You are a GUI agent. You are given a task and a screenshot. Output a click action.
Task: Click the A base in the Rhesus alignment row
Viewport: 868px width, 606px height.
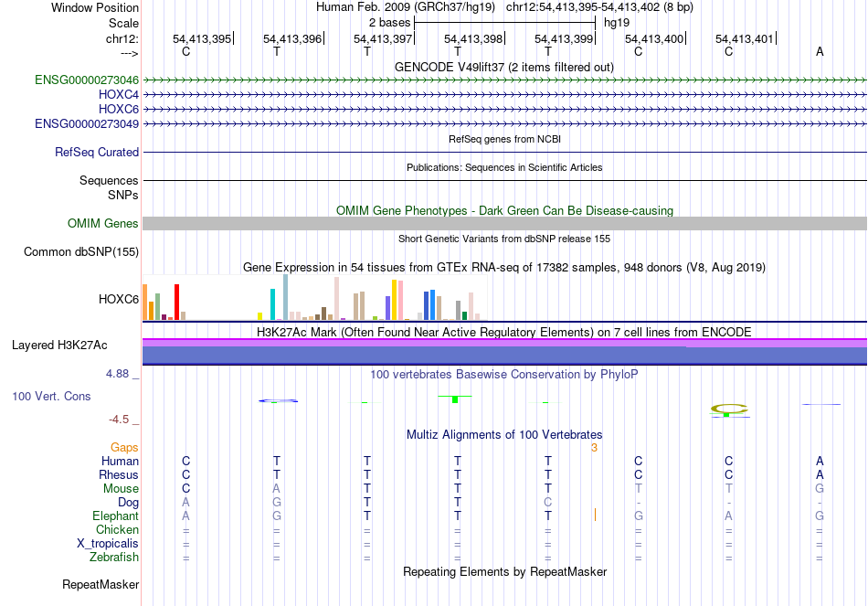(x=820, y=474)
